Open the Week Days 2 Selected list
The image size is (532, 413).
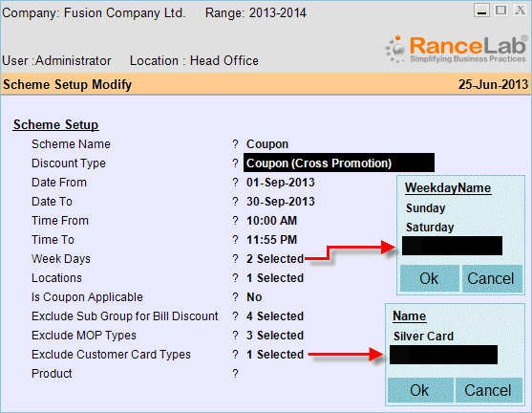tap(275, 259)
